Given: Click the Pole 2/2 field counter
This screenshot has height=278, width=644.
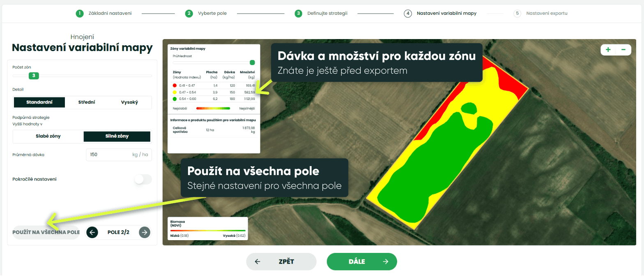Looking at the screenshot, I should point(118,232).
